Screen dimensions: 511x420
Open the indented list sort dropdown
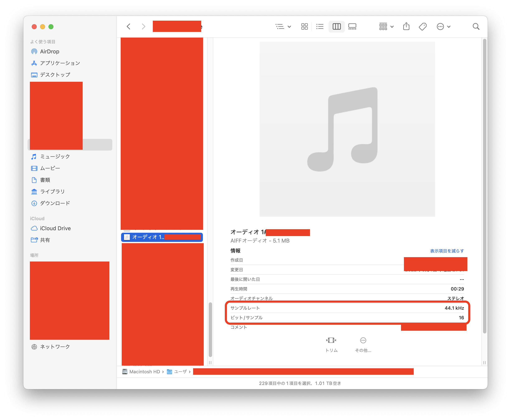coord(283,26)
